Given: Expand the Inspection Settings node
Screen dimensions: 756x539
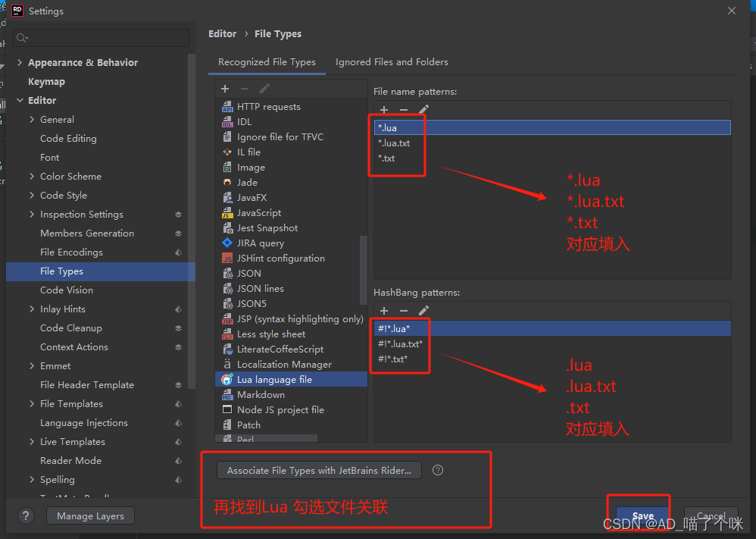Looking at the screenshot, I should coord(32,214).
